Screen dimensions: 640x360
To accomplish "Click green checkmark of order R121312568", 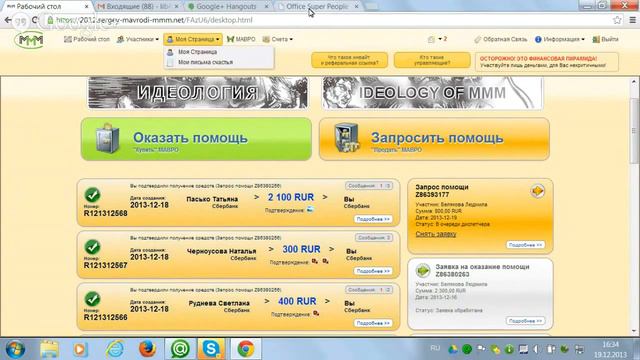I will pyautogui.click(x=93, y=195).
